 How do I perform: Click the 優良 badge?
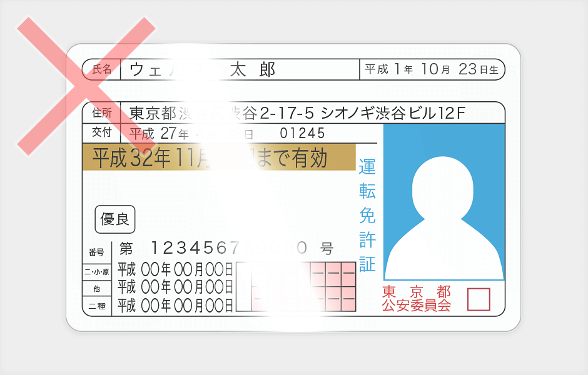(114, 219)
